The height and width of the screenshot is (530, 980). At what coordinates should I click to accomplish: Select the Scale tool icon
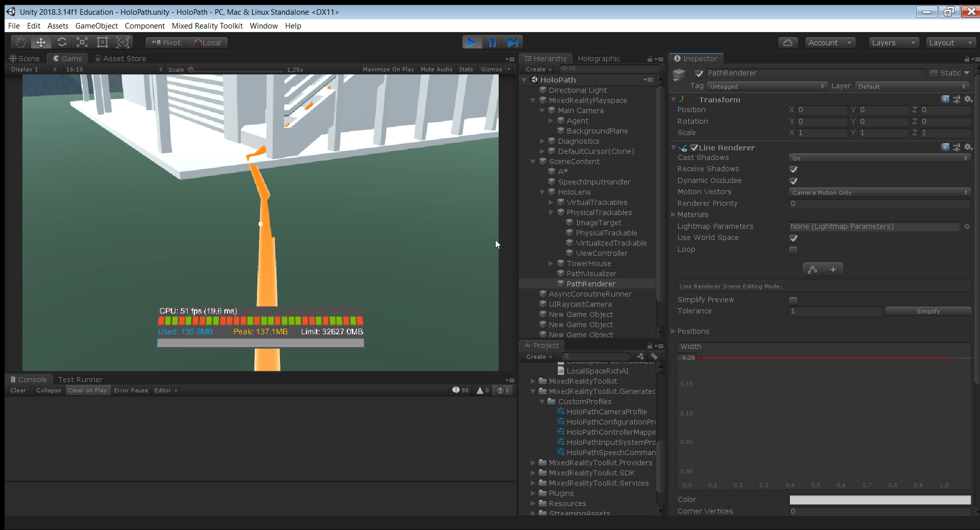pyautogui.click(x=82, y=42)
